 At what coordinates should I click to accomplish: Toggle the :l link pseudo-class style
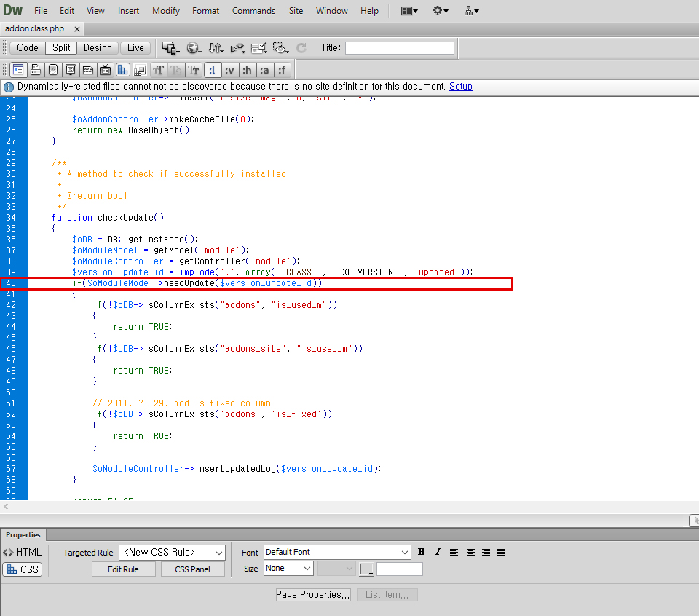(x=213, y=70)
